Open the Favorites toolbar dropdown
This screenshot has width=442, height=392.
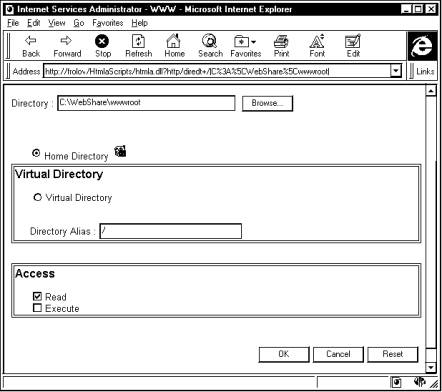tap(246, 46)
